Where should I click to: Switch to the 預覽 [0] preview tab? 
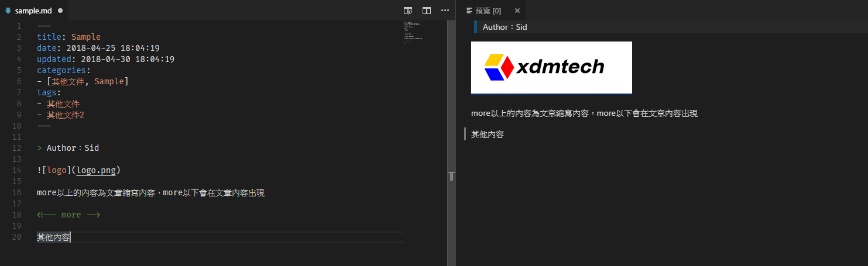[x=490, y=11]
